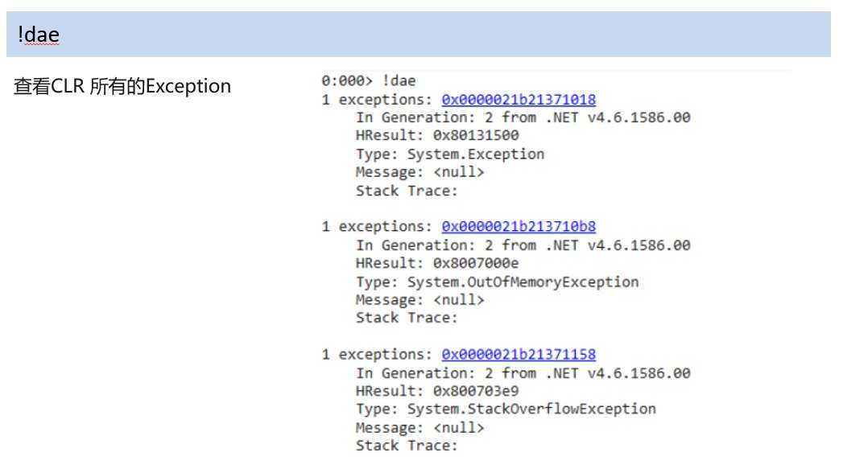Click the System.Exception type line
Image resolution: width=868 pixels, height=465 pixels.
click(x=450, y=154)
